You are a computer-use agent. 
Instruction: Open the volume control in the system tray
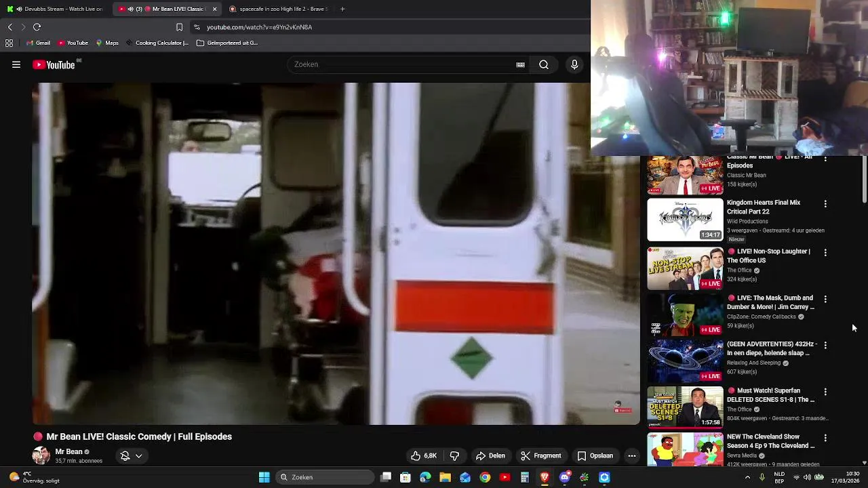click(x=808, y=477)
